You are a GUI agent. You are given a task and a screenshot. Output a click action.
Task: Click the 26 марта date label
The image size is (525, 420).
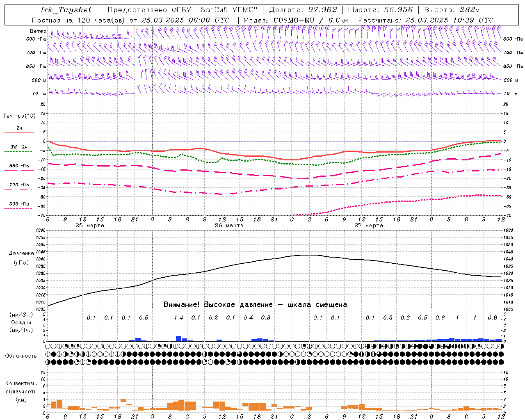[229, 226]
